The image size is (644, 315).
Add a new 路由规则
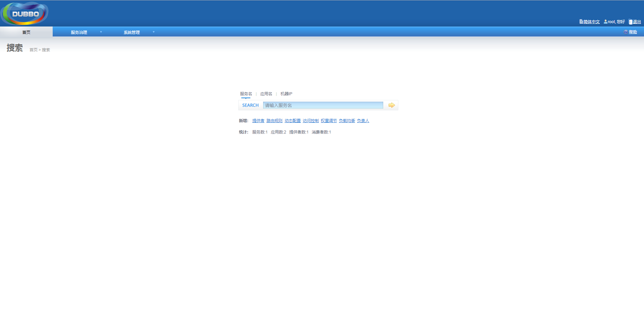[x=275, y=121]
